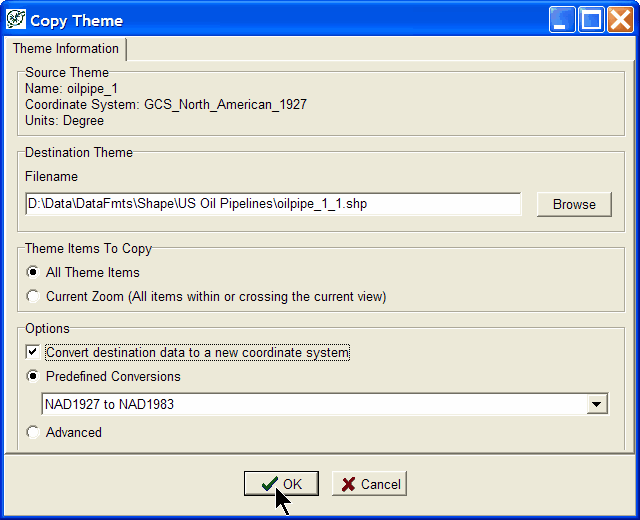The width and height of the screenshot is (640, 520).
Task: Switch to the Theme Information tab
Action: (x=66, y=49)
